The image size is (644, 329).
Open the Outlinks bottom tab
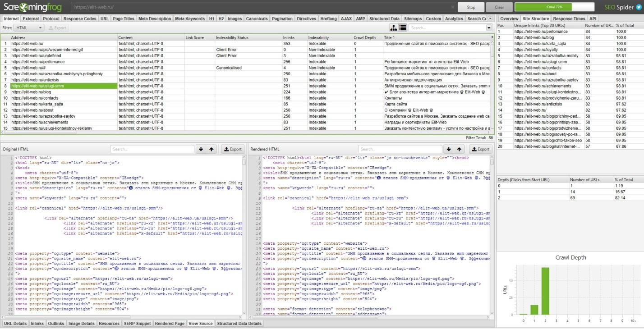click(56, 324)
